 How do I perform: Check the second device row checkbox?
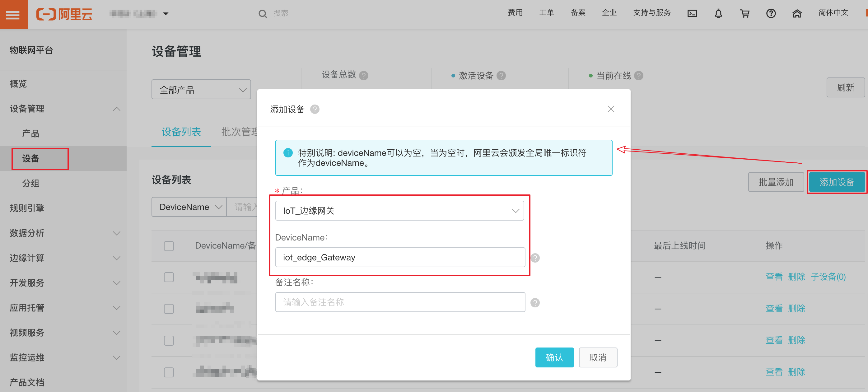click(169, 309)
